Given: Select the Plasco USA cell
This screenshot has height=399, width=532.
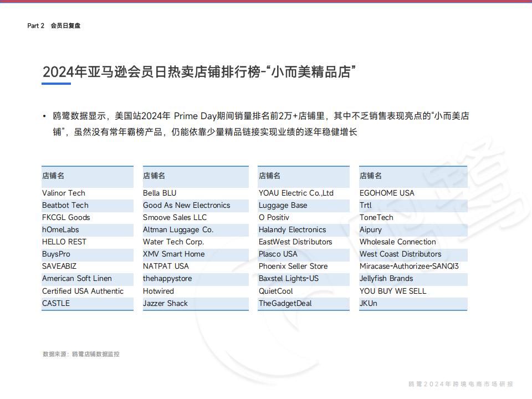Looking at the screenshot, I should [x=304, y=254].
